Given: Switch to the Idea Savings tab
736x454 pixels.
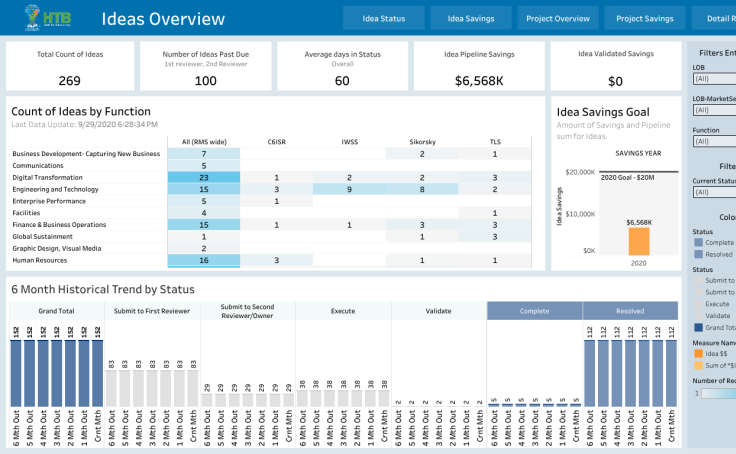Looking at the screenshot, I should (x=470, y=18).
